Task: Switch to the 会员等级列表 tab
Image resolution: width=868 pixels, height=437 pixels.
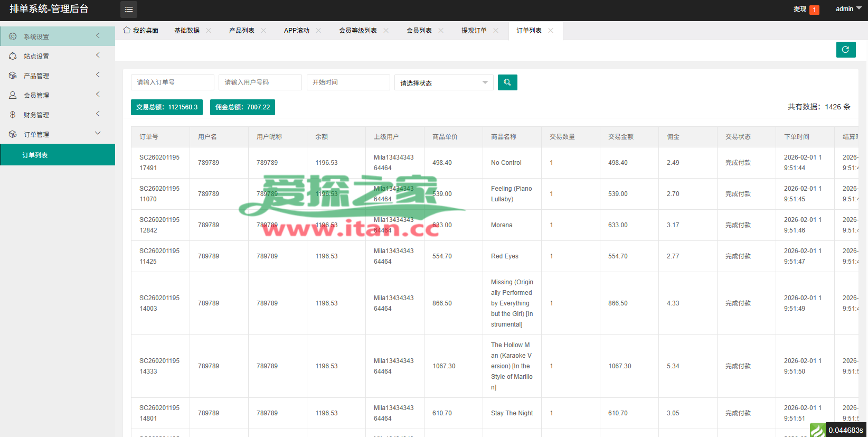Action: [x=358, y=31]
